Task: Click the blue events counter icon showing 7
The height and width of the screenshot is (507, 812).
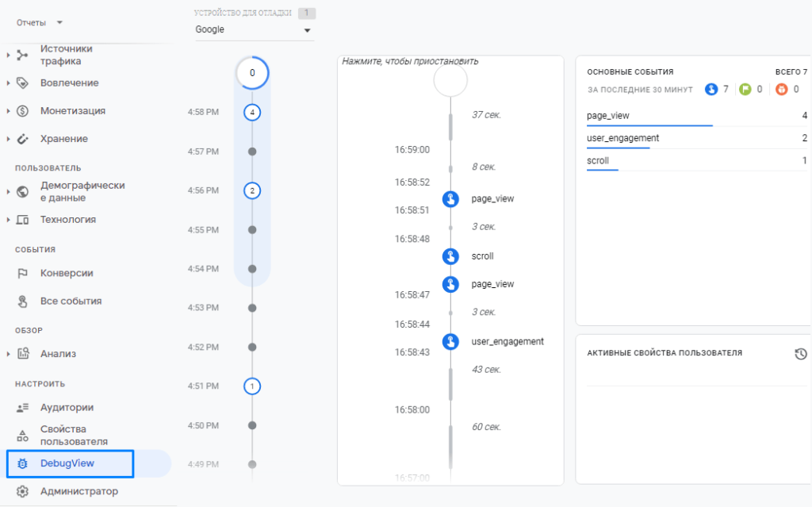Action: pos(711,90)
